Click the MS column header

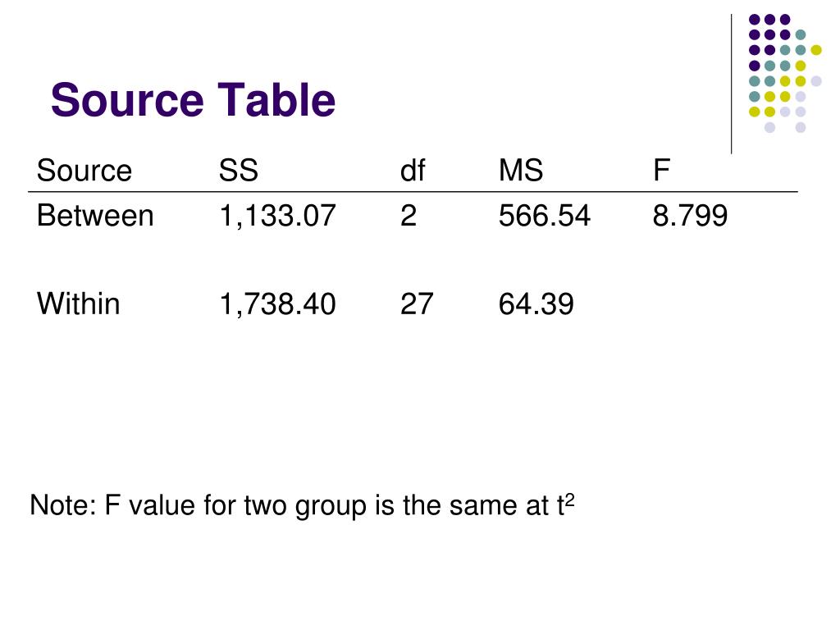pyautogui.click(x=521, y=171)
